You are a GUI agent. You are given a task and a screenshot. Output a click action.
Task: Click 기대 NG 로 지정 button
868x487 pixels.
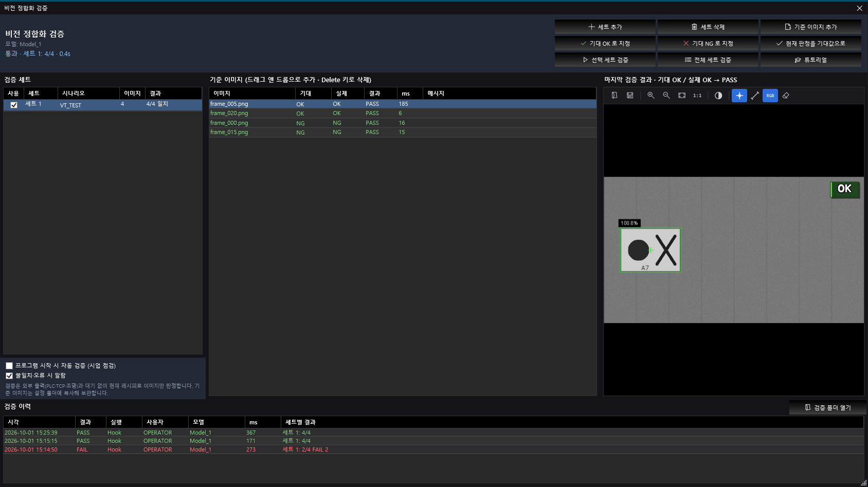click(x=708, y=44)
